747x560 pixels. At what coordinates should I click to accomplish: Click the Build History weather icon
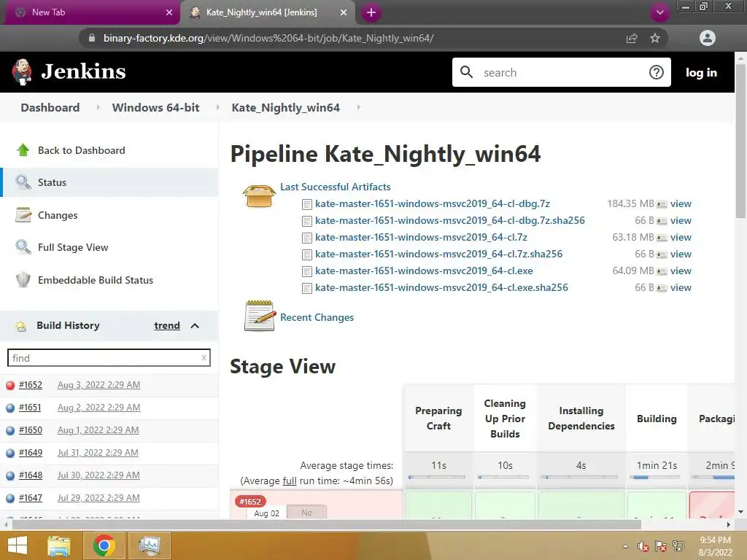(x=21, y=326)
